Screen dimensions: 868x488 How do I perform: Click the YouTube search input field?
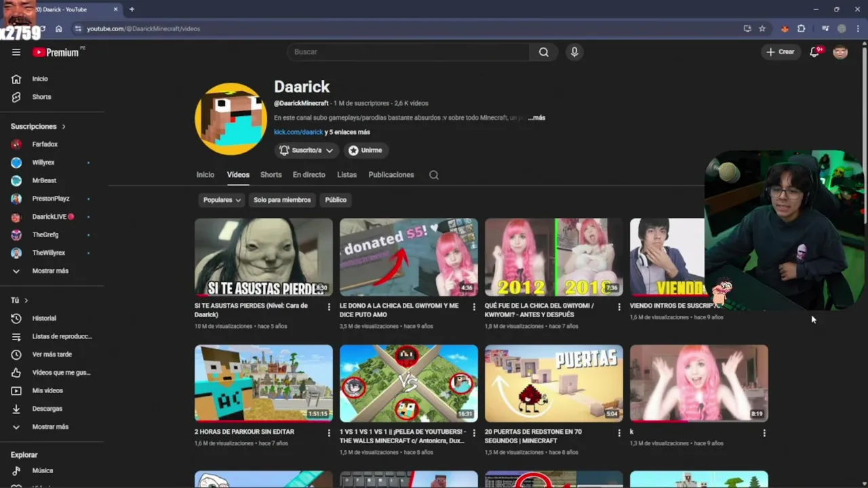click(408, 52)
